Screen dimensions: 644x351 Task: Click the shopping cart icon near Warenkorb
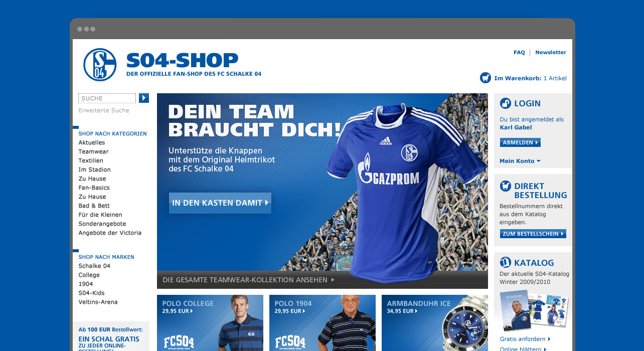point(486,78)
